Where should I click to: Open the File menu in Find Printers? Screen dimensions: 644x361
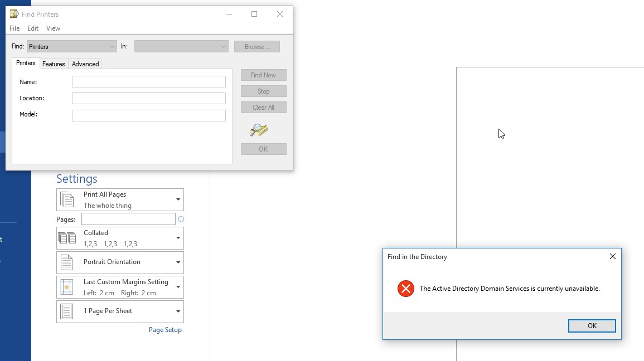[x=14, y=28]
